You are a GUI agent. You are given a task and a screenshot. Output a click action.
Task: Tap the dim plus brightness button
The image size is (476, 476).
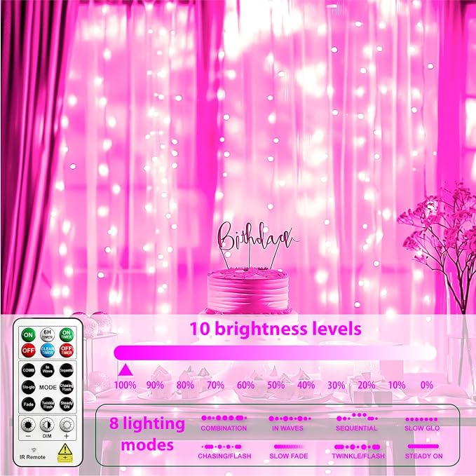coord(67,425)
